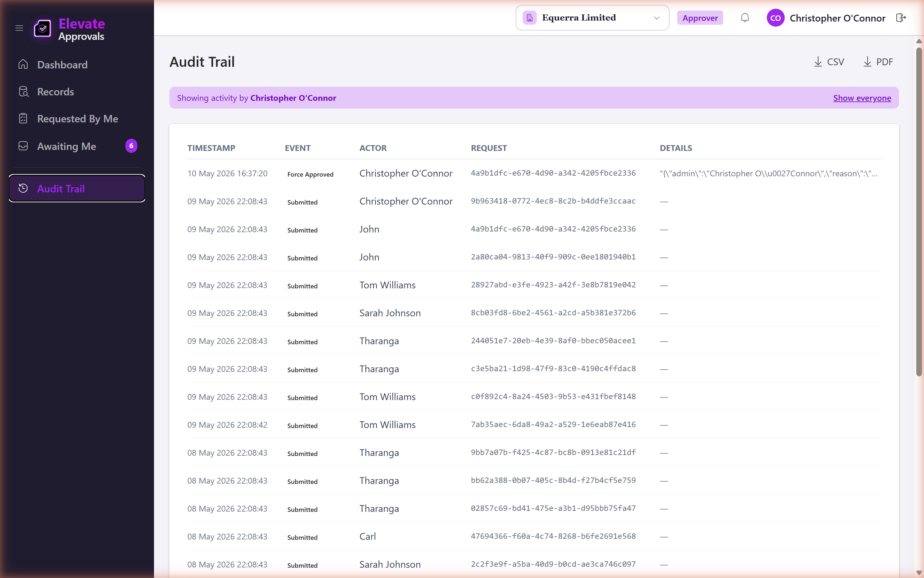
Task: Click timestamp 10 May 2026 16:37:20
Action: pyautogui.click(x=227, y=173)
